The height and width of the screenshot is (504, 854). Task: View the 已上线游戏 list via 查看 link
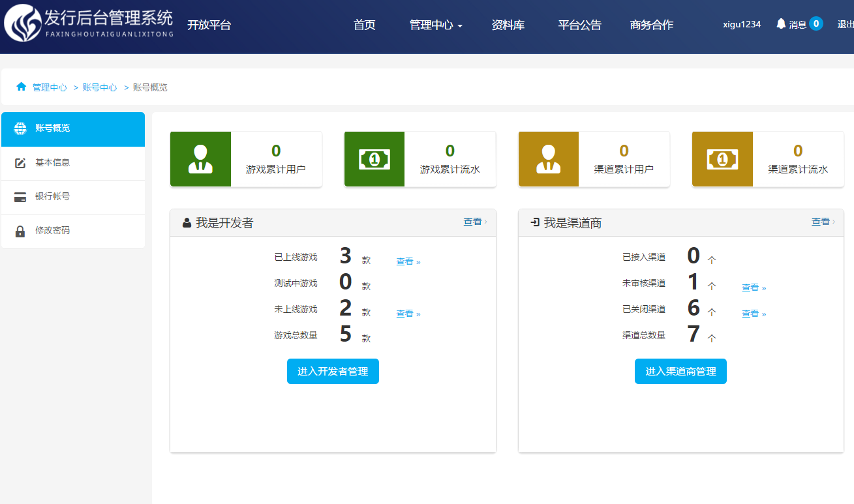click(408, 261)
